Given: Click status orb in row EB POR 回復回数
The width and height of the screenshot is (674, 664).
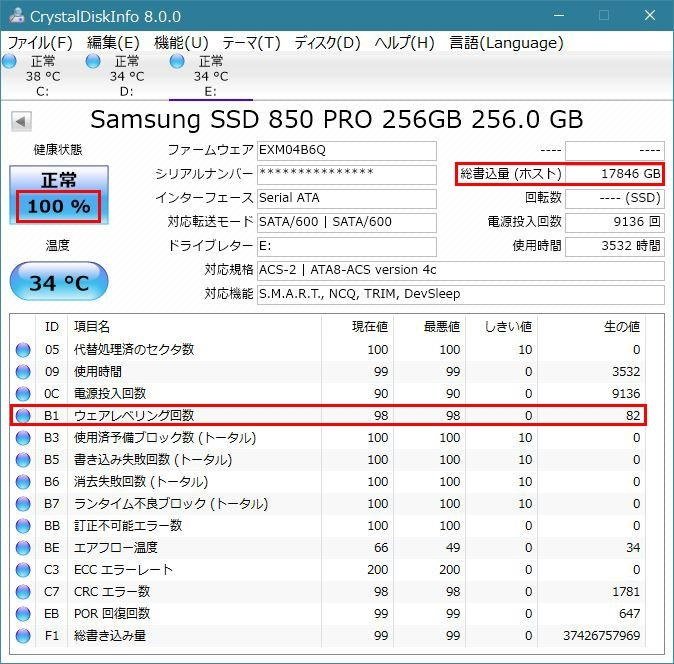Looking at the screenshot, I should pyautogui.click(x=23, y=614).
